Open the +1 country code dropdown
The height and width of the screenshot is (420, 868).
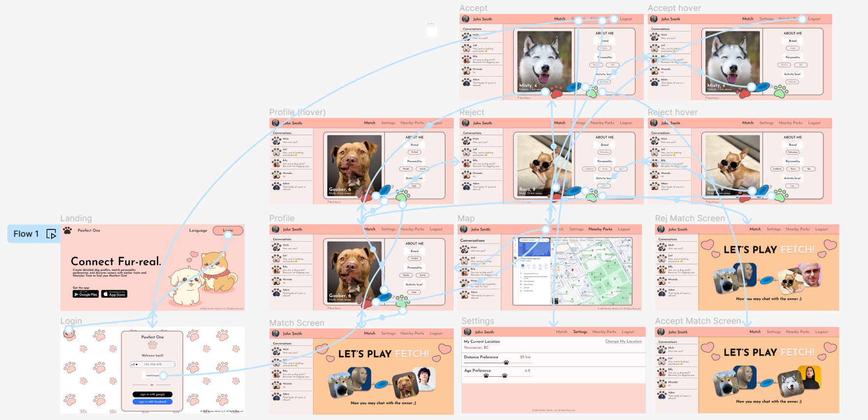[134, 364]
